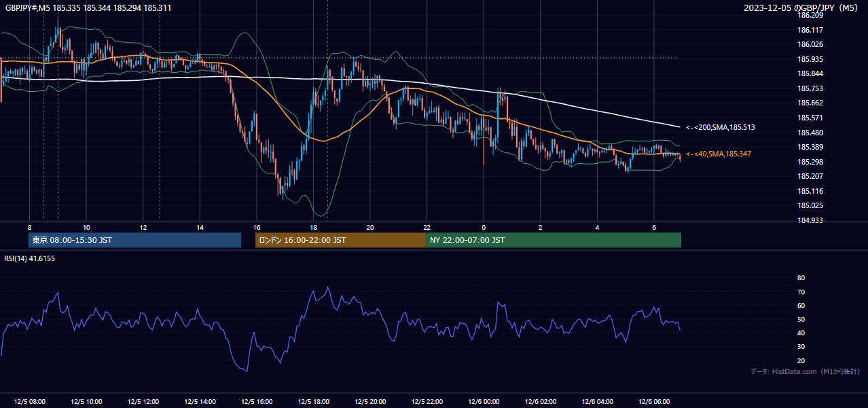Click price axis label 185.480
The image size is (868, 408).
[x=810, y=133]
